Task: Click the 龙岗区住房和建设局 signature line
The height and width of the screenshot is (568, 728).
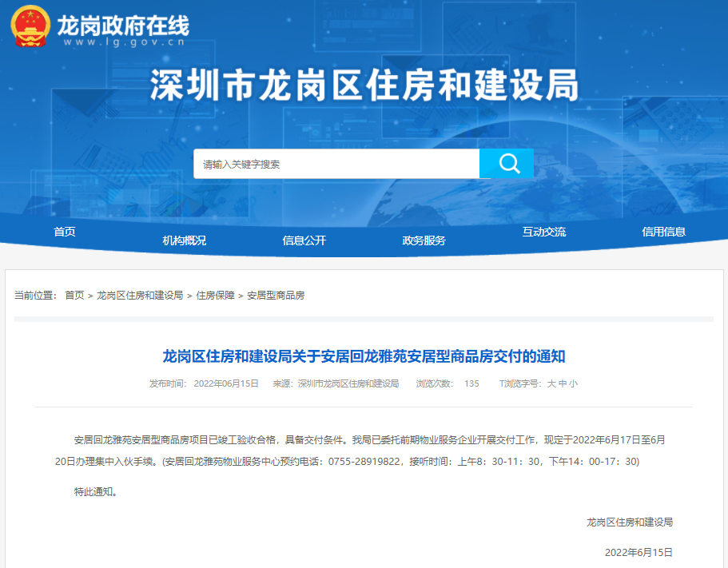Action: click(630, 522)
